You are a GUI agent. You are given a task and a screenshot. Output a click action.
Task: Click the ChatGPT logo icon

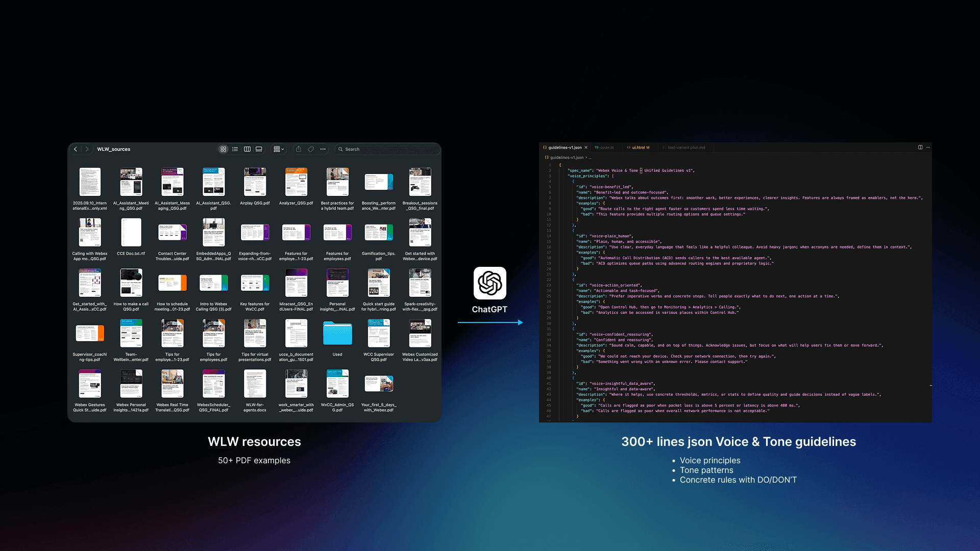pyautogui.click(x=489, y=283)
